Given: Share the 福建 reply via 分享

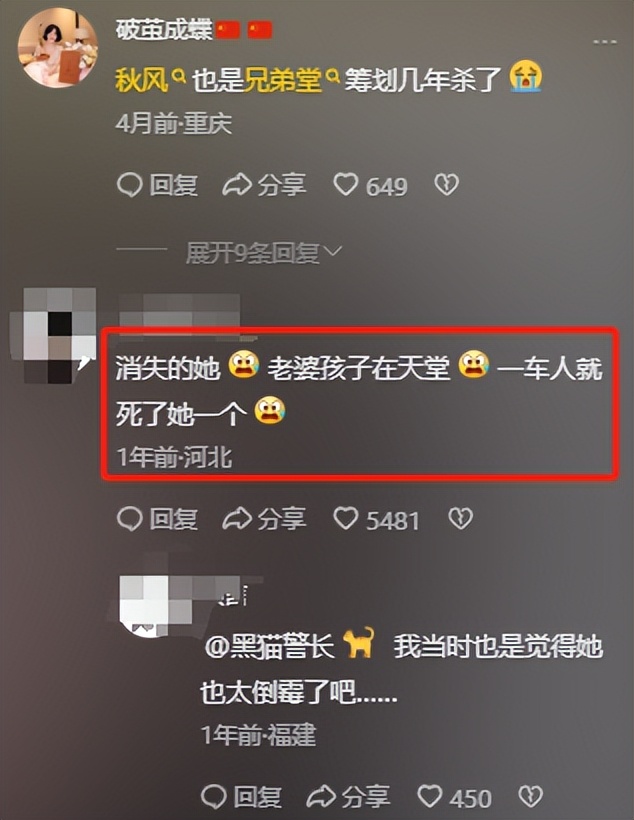Looking at the screenshot, I should [348, 797].
